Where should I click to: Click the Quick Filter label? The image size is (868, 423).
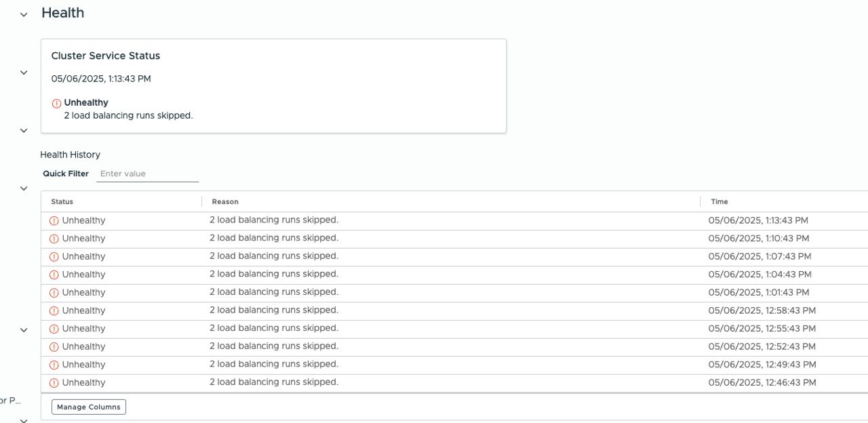point(66,174)
